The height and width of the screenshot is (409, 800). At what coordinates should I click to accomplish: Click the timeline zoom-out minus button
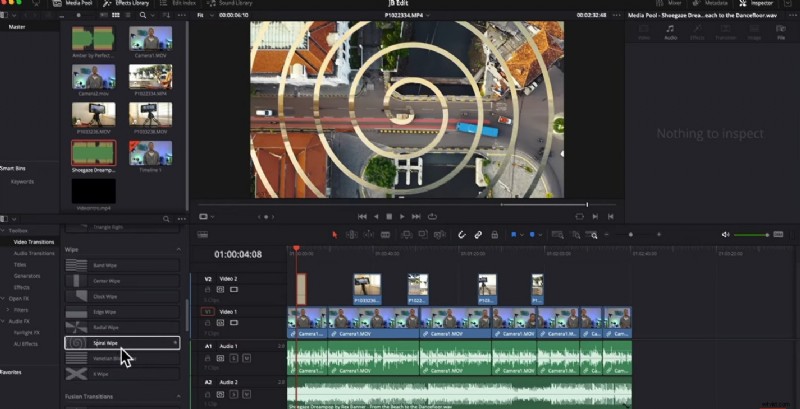coord(607,235)
